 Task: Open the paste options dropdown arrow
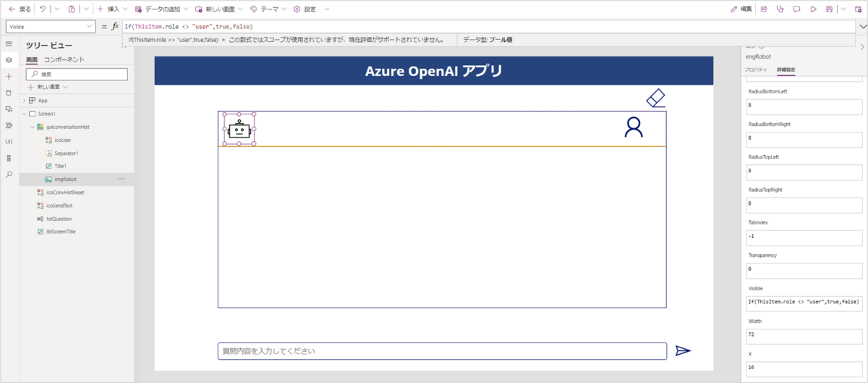pyautogui.click(x=86, y=9)
